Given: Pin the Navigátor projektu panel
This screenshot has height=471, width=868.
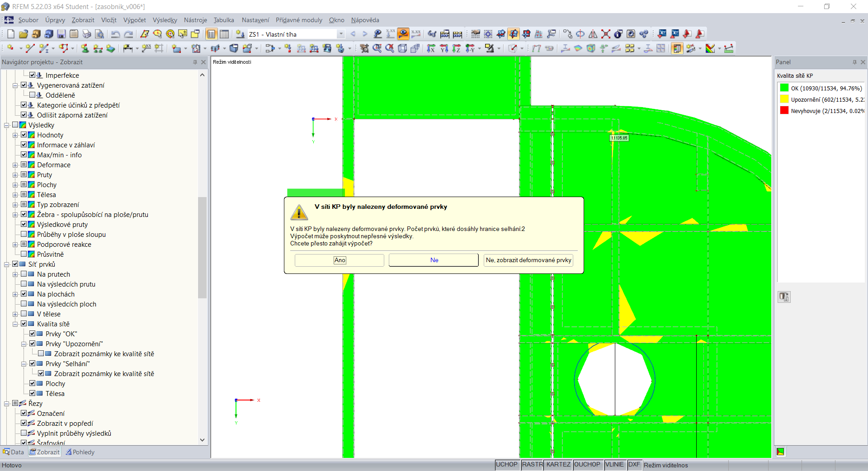Looking at the screenshot, I should [195, 62].
